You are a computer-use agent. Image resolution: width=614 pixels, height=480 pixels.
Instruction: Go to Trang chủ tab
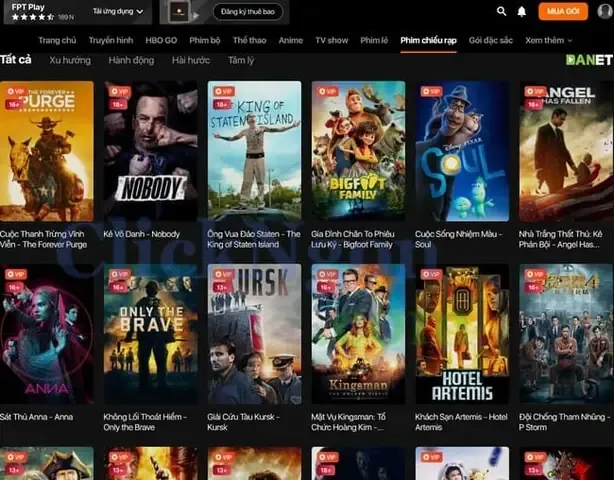click(x=57, y=40)
